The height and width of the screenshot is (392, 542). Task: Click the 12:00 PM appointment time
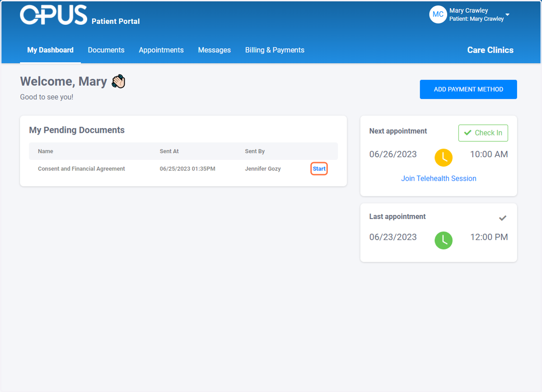point(489,237)
